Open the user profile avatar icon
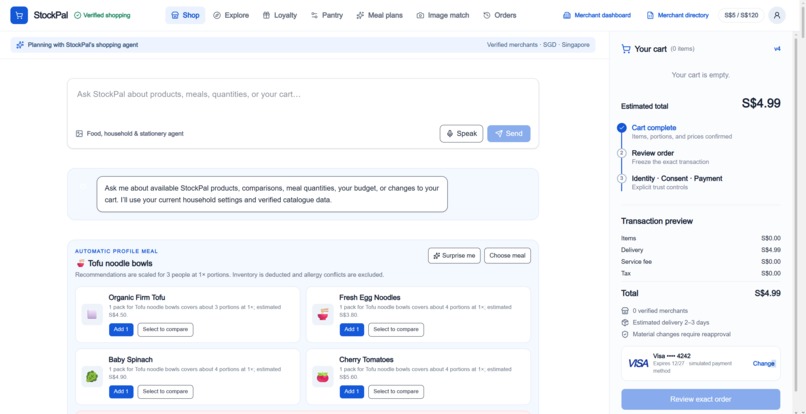Screen dimensions: 806x414 click(777, 15)
